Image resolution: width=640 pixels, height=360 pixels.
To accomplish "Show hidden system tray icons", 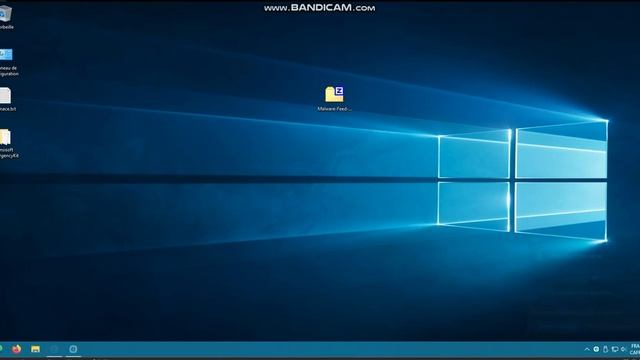I will [x=587, y=349].
